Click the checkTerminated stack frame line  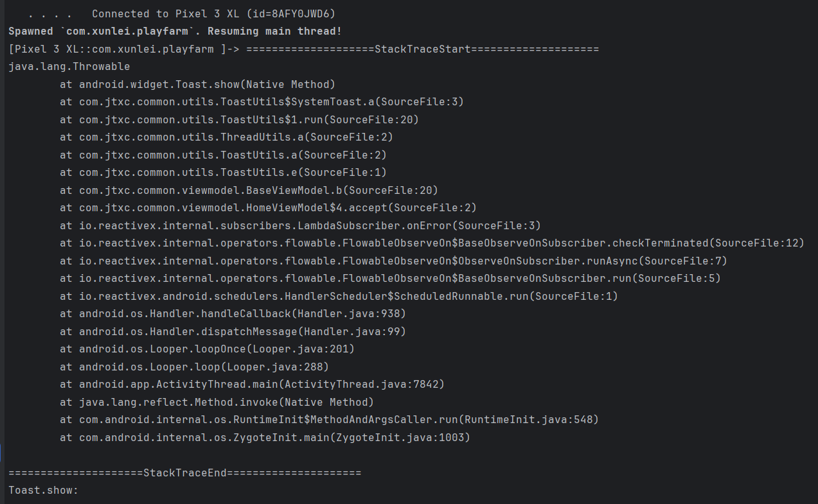pos(432,243)
